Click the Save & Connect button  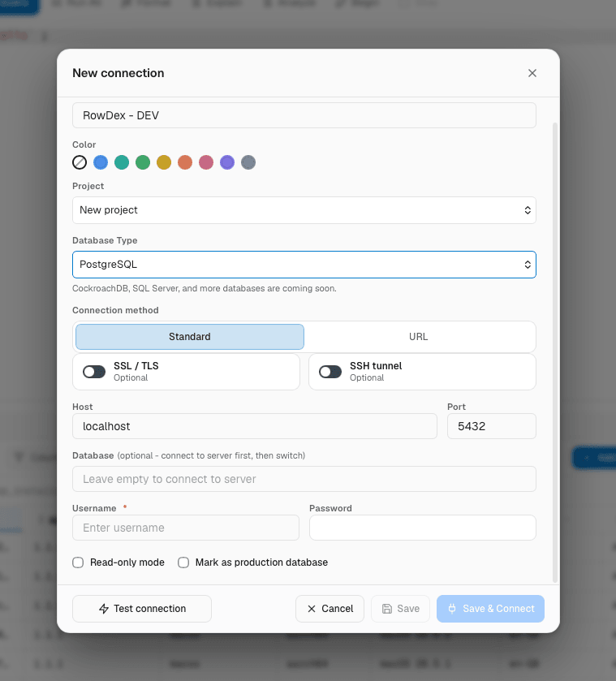(490, 609)
